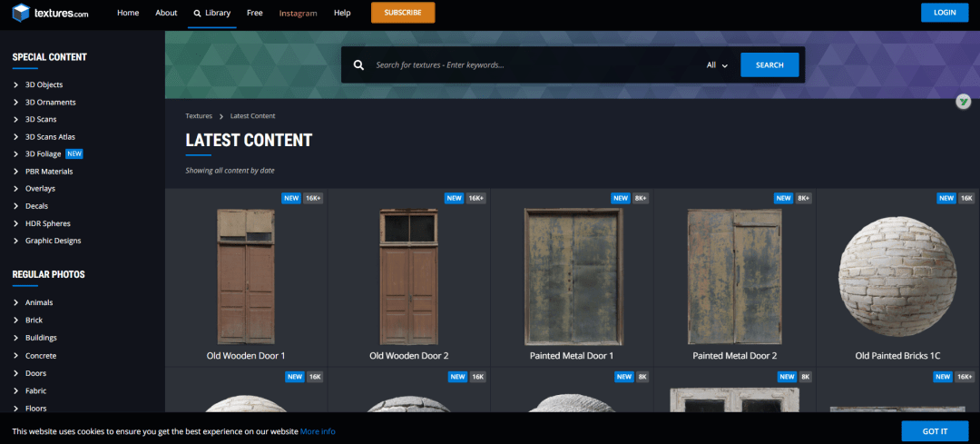The width and height of the screenshot is (980, 444).
Task: Go to the Free section
Action: pos(254,13)
